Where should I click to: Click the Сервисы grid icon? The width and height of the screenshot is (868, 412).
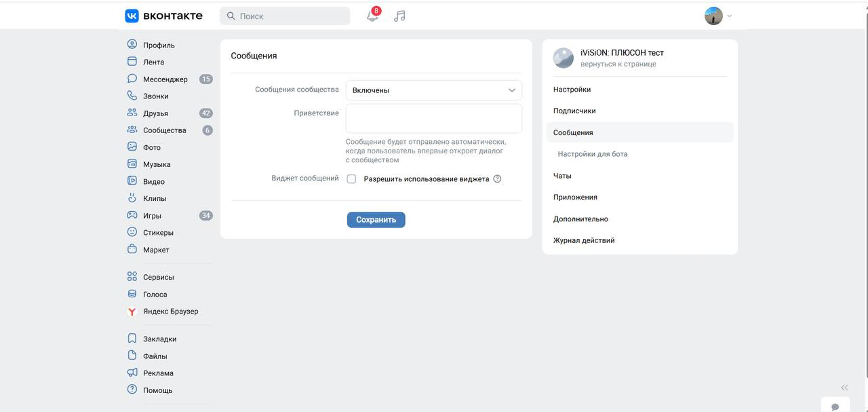[132, 277]
